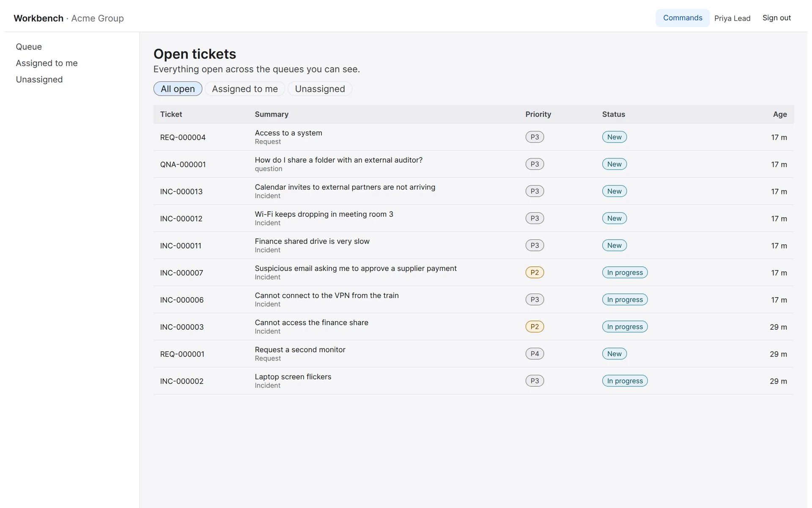Screen dimensions: 812x508
Task: Click the Ticket column header
Action: [171, 114]
